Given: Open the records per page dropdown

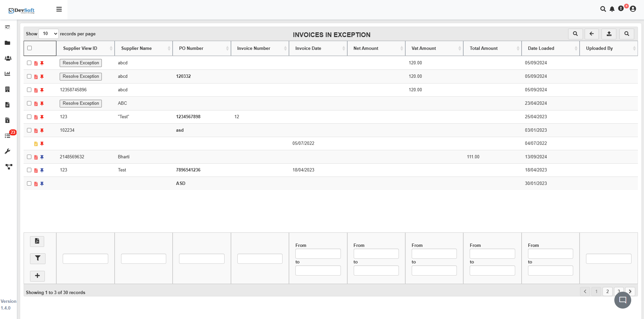Looking at the screenshot, I should [48, 34].
